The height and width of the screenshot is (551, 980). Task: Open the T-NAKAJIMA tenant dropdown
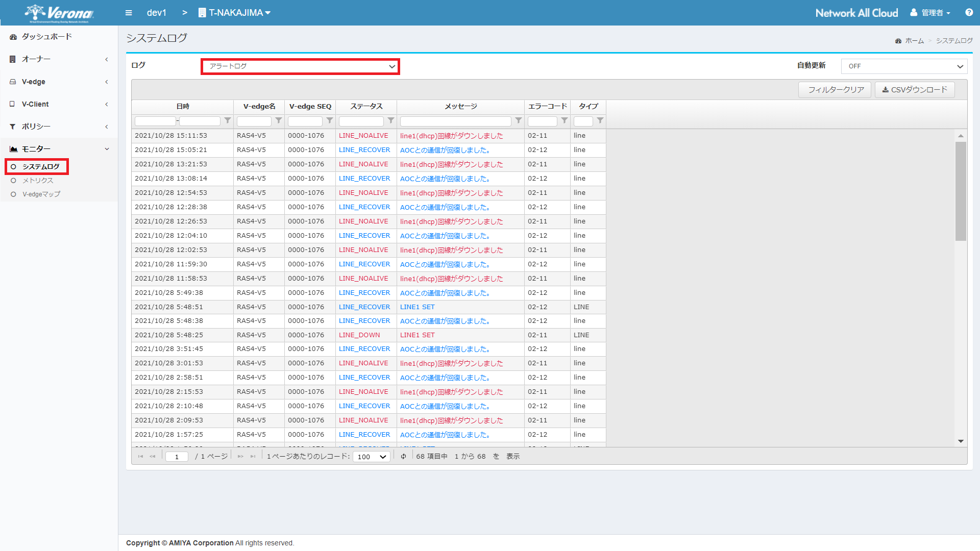click(x=235, y=13)
